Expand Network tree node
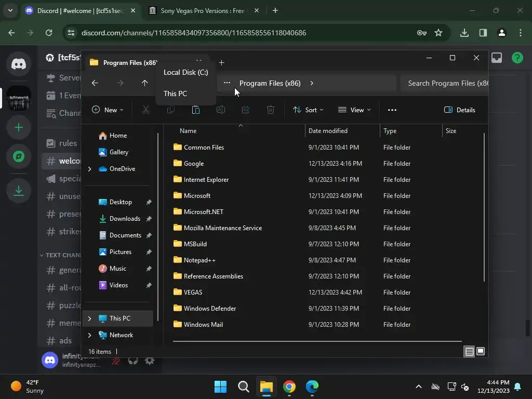532x399 pixels. [x=89, y=335]
